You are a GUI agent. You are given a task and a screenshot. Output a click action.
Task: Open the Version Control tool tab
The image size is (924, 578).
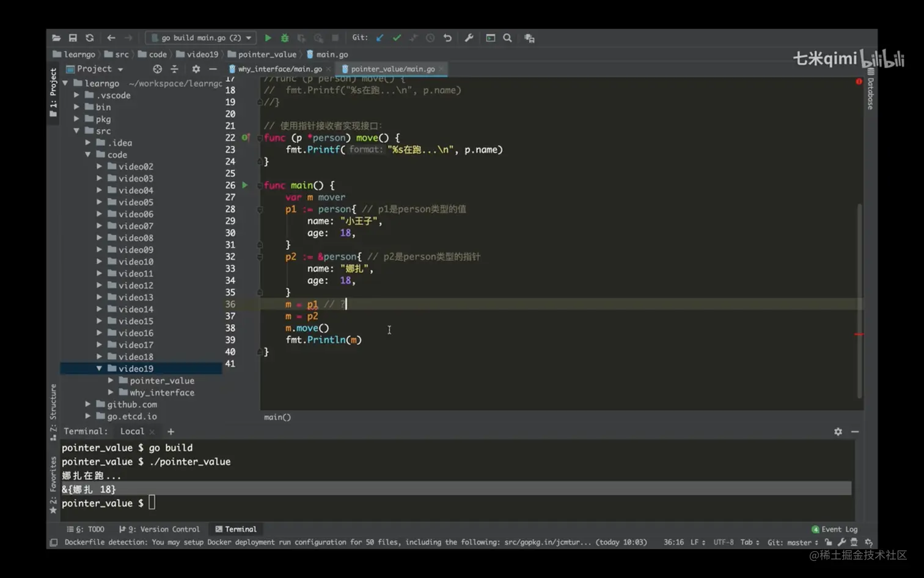point(159,529)
